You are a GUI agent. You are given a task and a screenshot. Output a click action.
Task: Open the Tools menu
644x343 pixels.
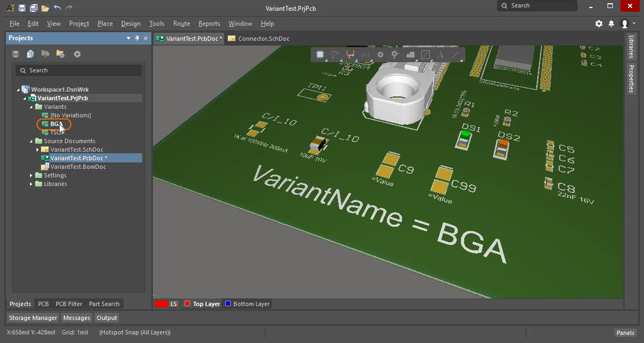coord(157,24)
